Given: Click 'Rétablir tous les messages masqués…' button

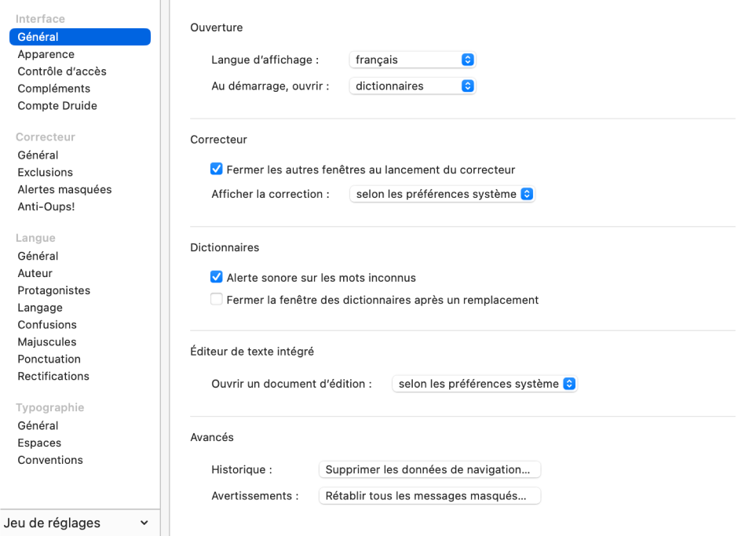Looking at the screenshot, I should coord(429,496).
